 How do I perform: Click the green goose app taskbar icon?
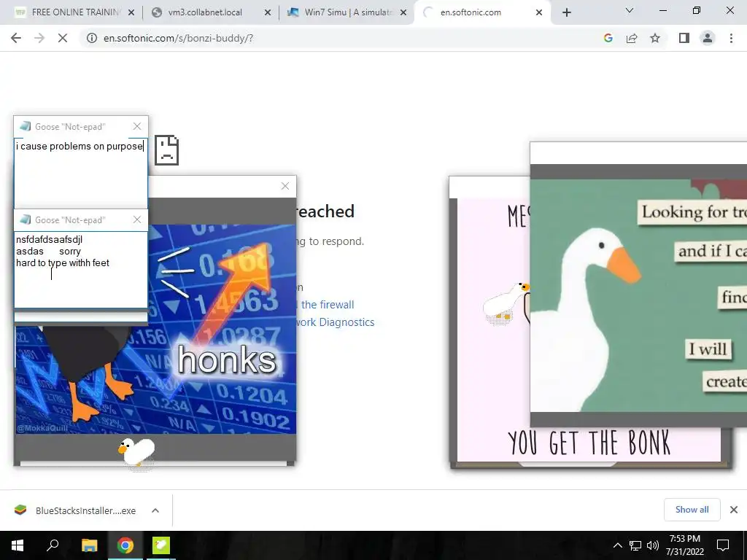point(161,545)
